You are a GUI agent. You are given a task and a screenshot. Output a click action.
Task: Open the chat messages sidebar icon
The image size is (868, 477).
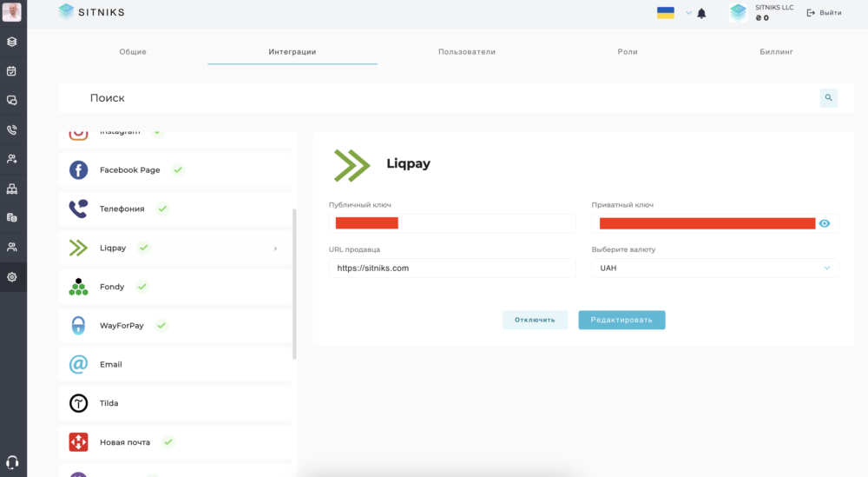click(11, 100)
